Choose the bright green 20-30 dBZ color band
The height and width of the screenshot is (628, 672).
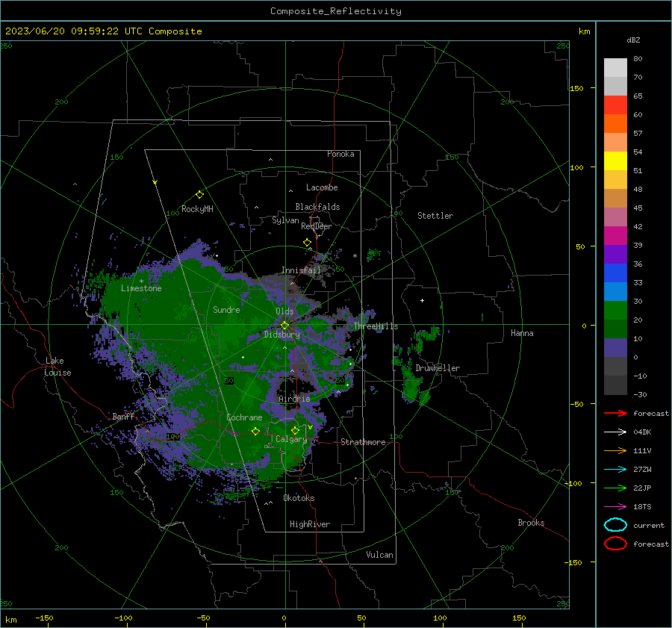(x=615, y=310)
